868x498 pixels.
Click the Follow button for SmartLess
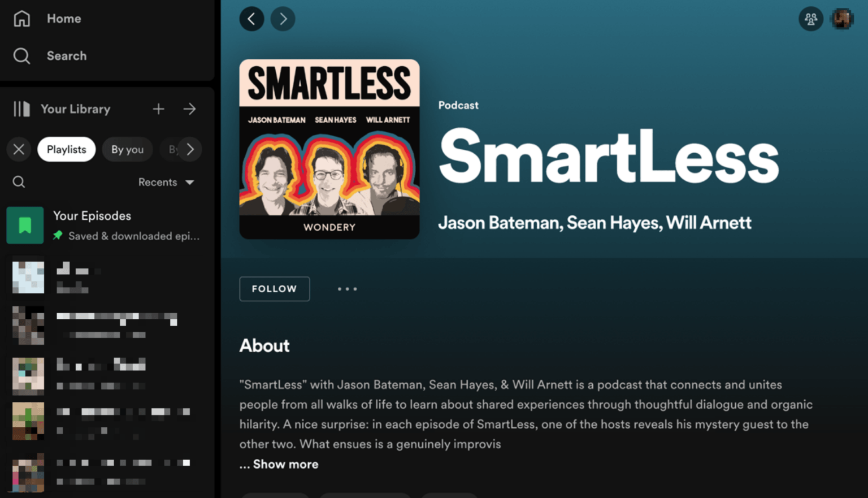[x=274, y=289]
